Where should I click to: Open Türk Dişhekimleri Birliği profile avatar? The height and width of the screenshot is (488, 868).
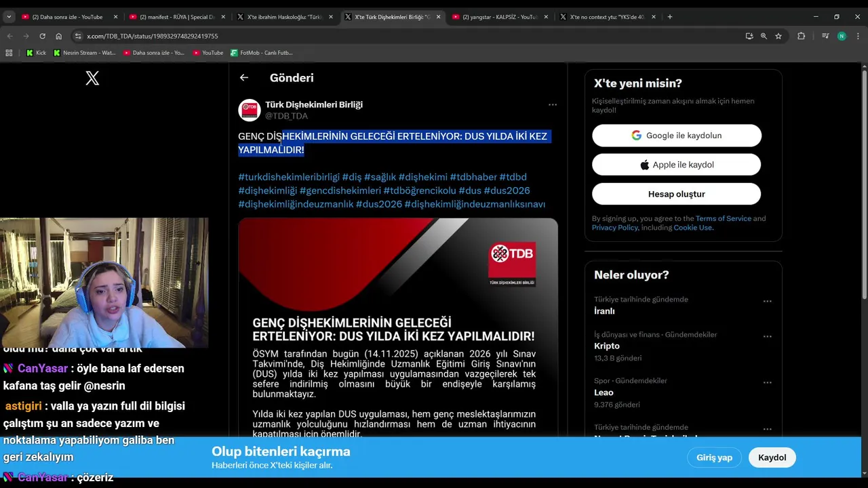250,110
